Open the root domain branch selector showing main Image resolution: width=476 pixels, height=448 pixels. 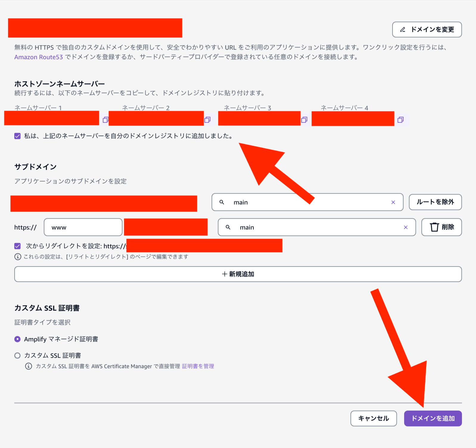pyautogui.click(x=307, y=202)
